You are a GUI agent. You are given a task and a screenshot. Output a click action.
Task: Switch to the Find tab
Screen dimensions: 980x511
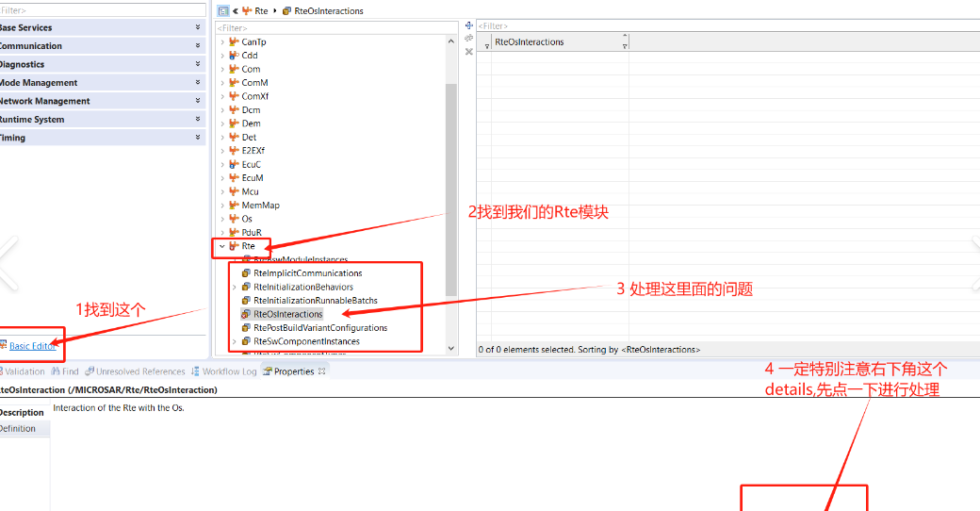pyautogui.click(x=65, y=371)
